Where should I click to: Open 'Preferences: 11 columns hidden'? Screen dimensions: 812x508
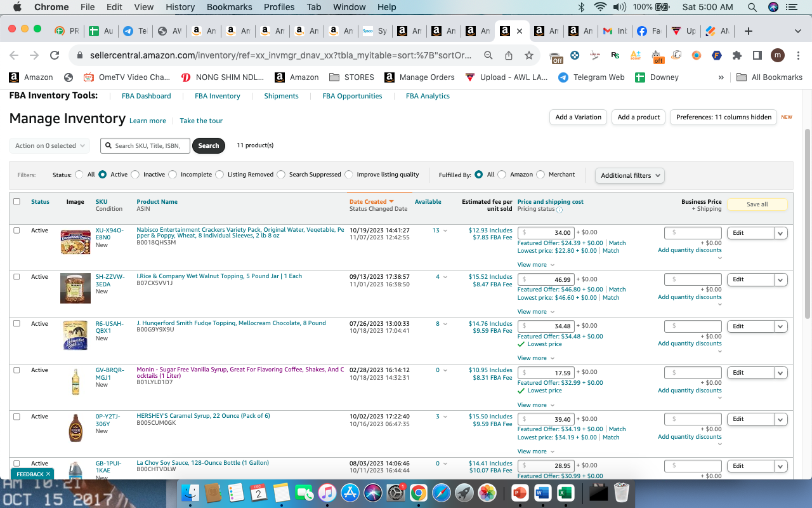[723, 117]
